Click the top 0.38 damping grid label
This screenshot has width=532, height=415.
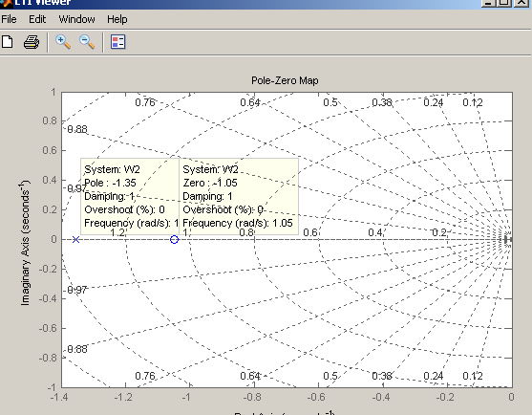coord(382,102)
